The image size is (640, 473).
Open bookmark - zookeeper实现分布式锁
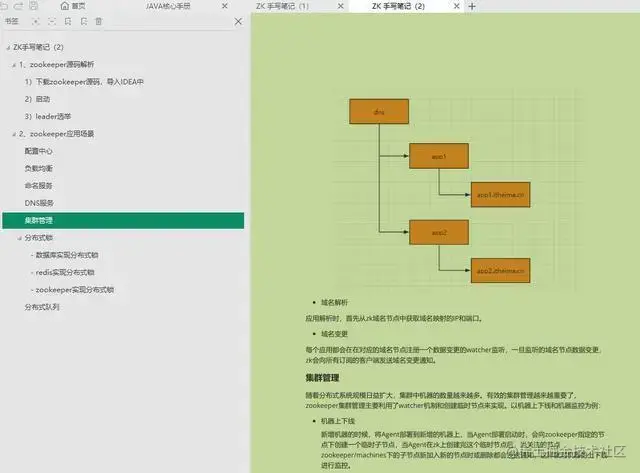coord(72,290)
